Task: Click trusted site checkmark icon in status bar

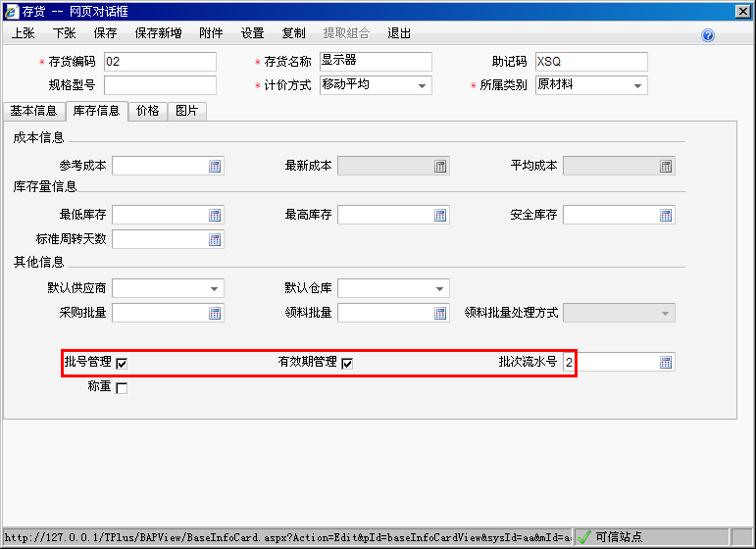Action: point(583,537)
